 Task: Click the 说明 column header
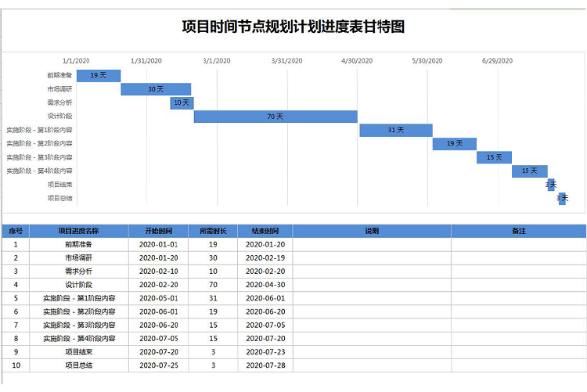click(x=372, y=231)
